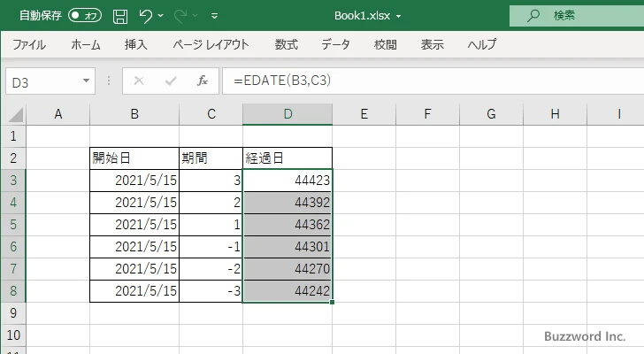Click period cell with value 3
Viewport: 644px width, 354px height.
211,181
